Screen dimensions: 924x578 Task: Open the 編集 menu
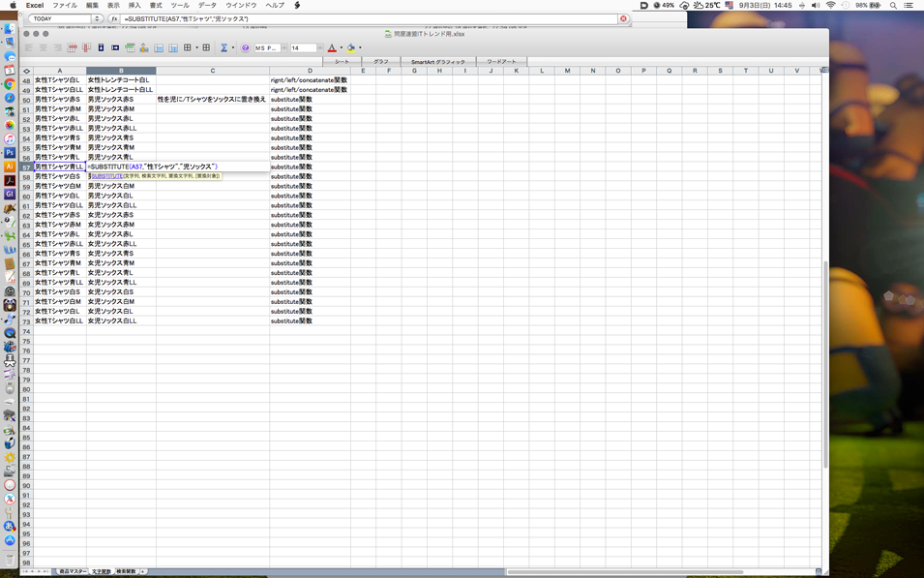coord(93,5)
